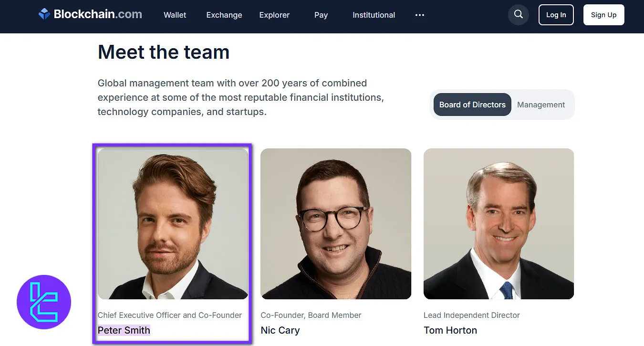Open the Explorer nav item
The image size is (644, 346).
(x=274, y=15)
